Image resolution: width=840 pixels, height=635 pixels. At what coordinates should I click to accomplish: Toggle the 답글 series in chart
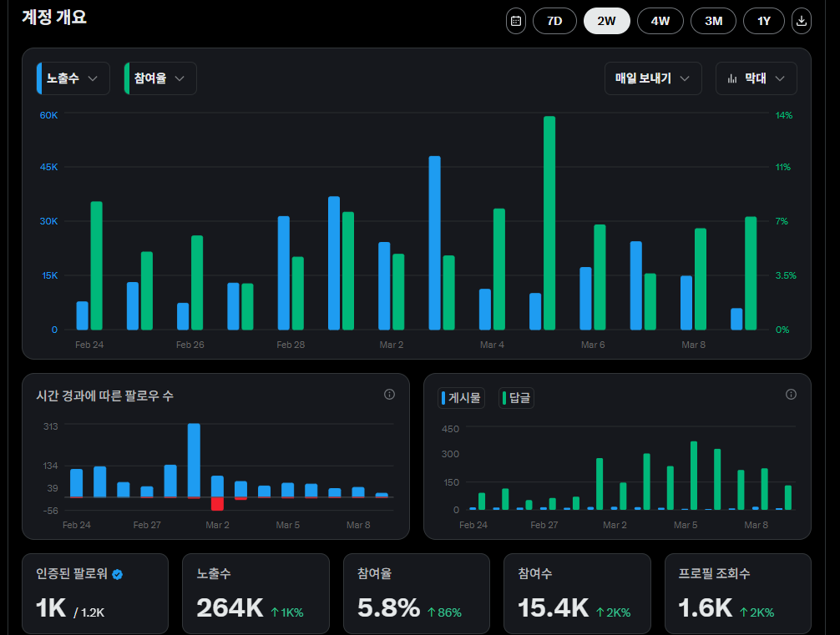pyautogui.click(x=516, y=398)
